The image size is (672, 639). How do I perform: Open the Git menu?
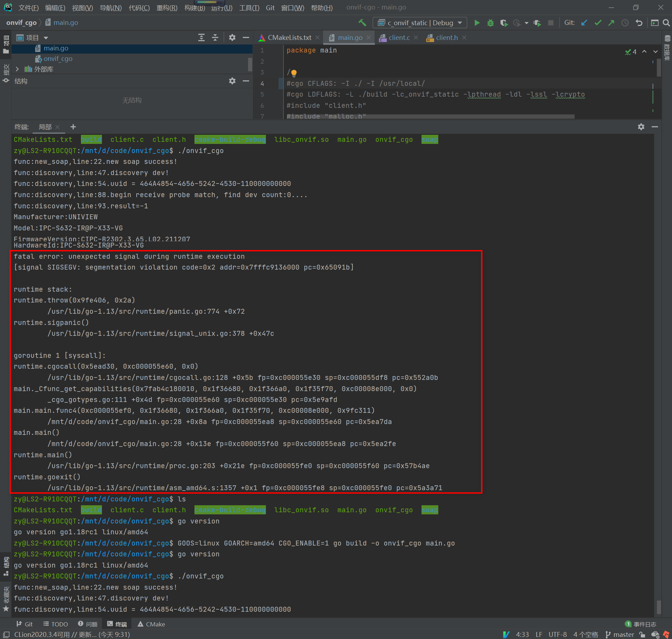click(x=270, y=8)
